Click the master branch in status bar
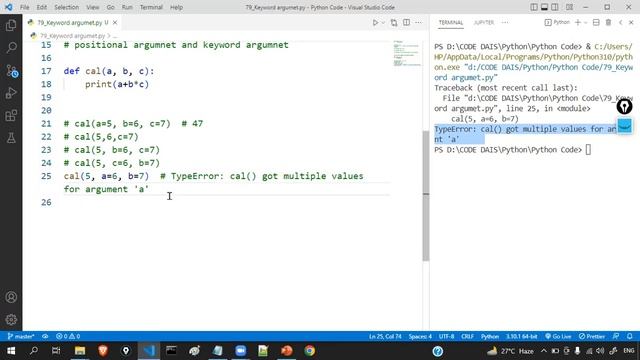This screenshot has height=360, width=640. click(21, 336)
